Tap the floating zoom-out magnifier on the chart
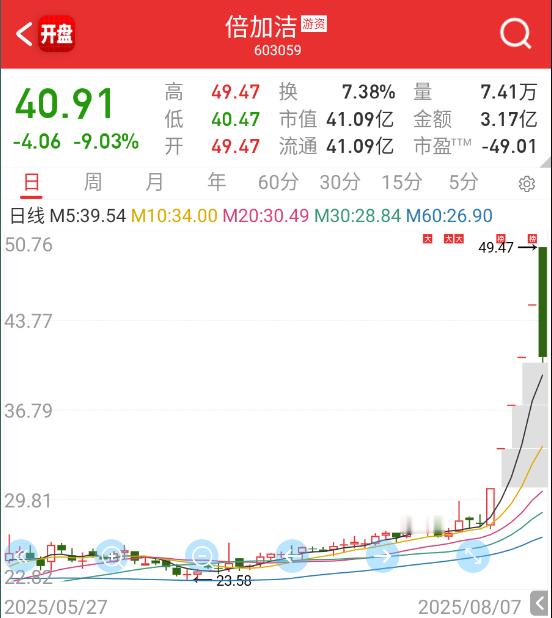552x618 pixels. click(x=202, y=556)
